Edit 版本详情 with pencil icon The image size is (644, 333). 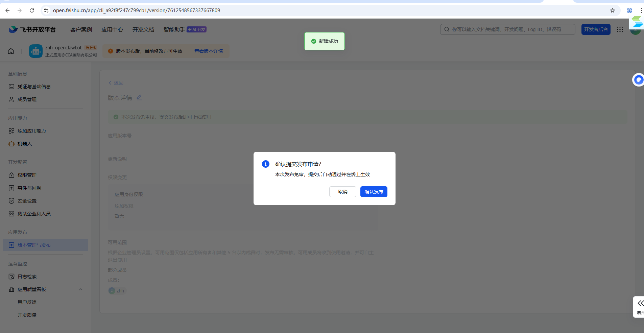pos(139,97)
